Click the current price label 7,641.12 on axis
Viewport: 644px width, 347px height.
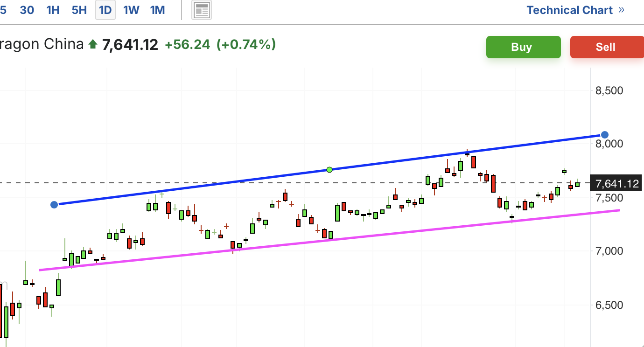[x=617, y=183]
